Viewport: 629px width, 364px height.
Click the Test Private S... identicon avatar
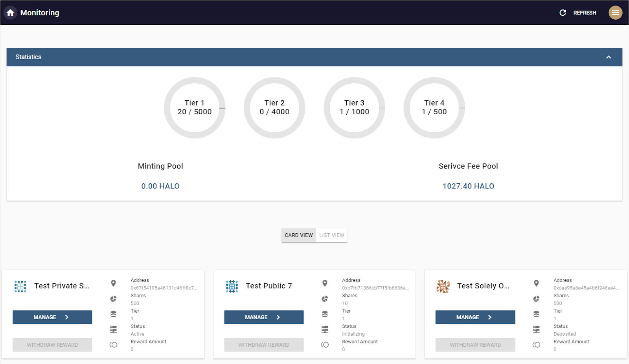[20, 286]
